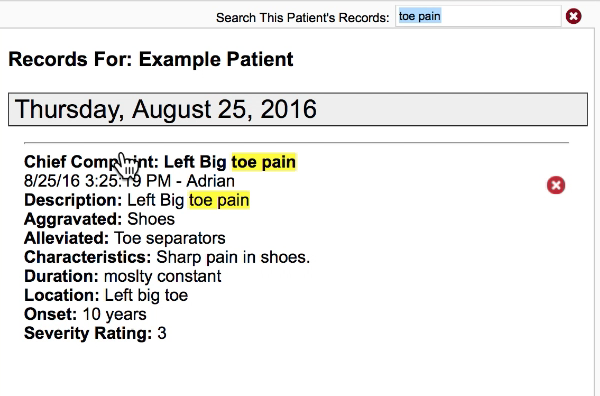This screenshot has height=396, width=600.
Task: Click the name Adrian in the record timestamp
Action: tap(210, 181)
